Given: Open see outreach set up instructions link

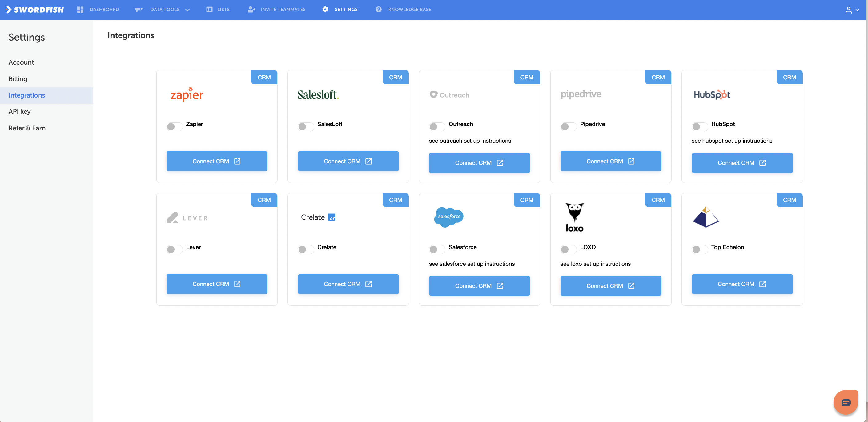Looking at the screenshot, I should 470,141.
